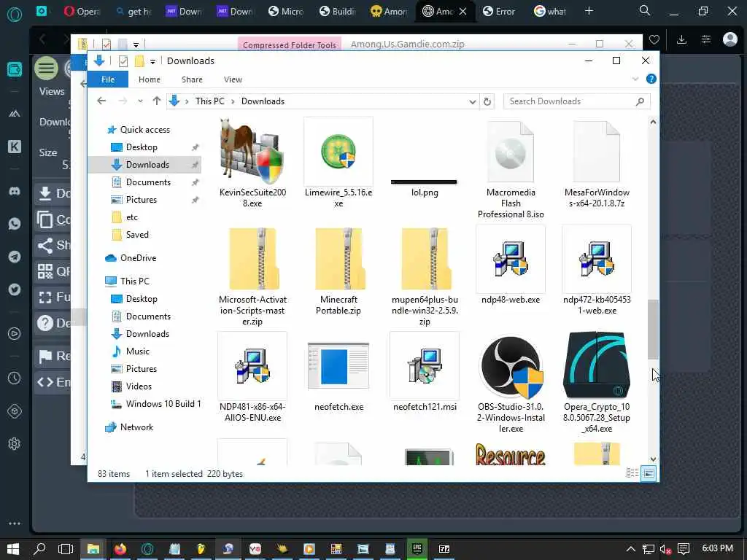Select the neofetch.exe file
The width and height of the screenshot is (747, 560).
coord(338,366)
